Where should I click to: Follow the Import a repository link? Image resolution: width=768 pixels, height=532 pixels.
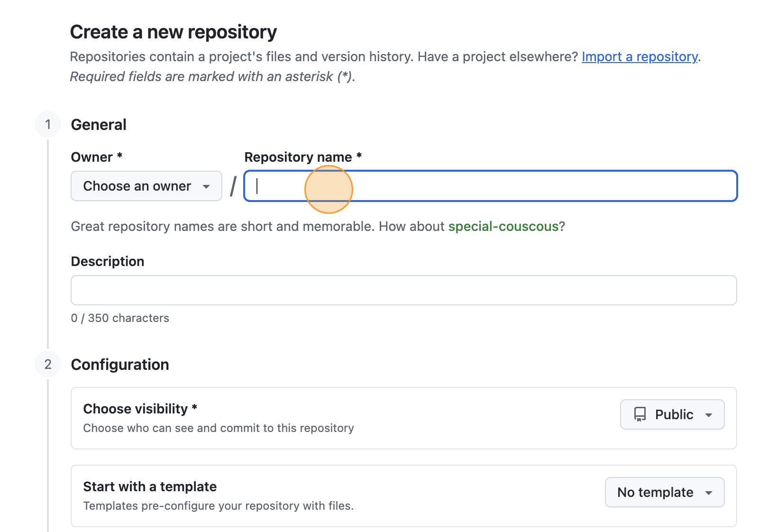point(640,57)
